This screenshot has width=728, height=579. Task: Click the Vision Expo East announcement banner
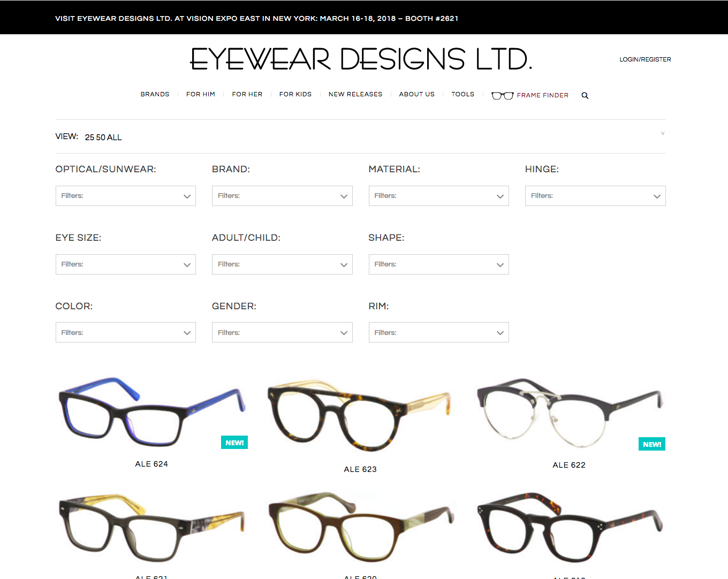[x=257, y=18]
